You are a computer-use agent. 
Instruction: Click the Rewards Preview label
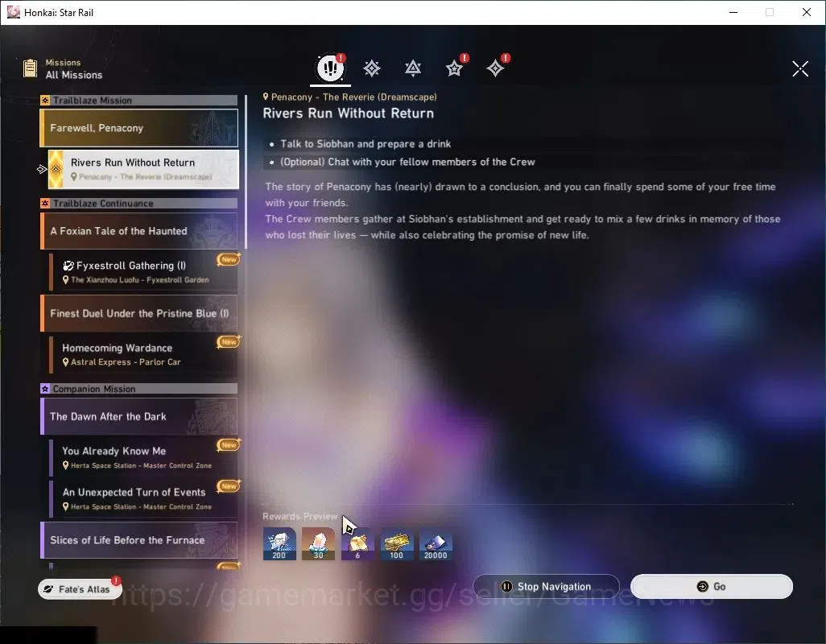point(299,516)
